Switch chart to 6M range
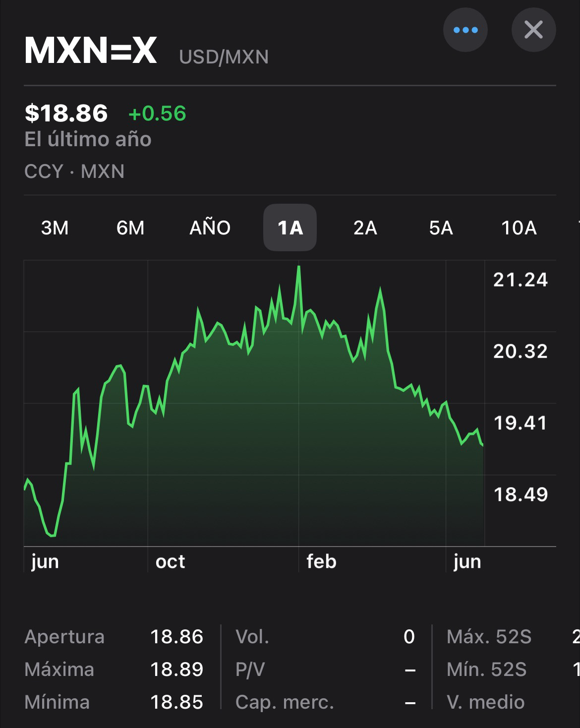Viewport: 580px width, 728px height. 130,228
